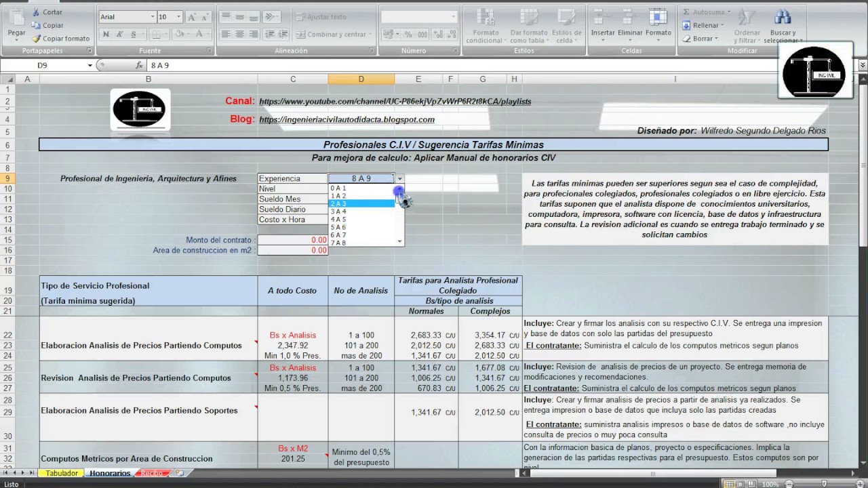The width and height of the screenshot is (868, 488).
Task: Click the accounting number format icon
Action: click(389, 34)
